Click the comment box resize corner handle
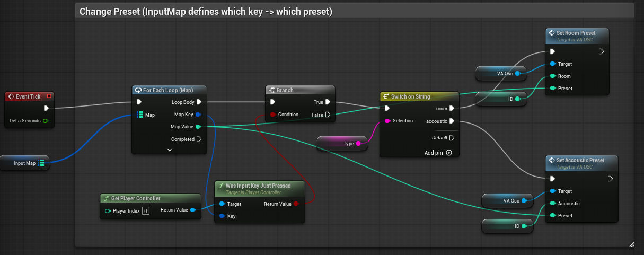The width and height of the screenshot is (644, 255). (x=631, y=243)
